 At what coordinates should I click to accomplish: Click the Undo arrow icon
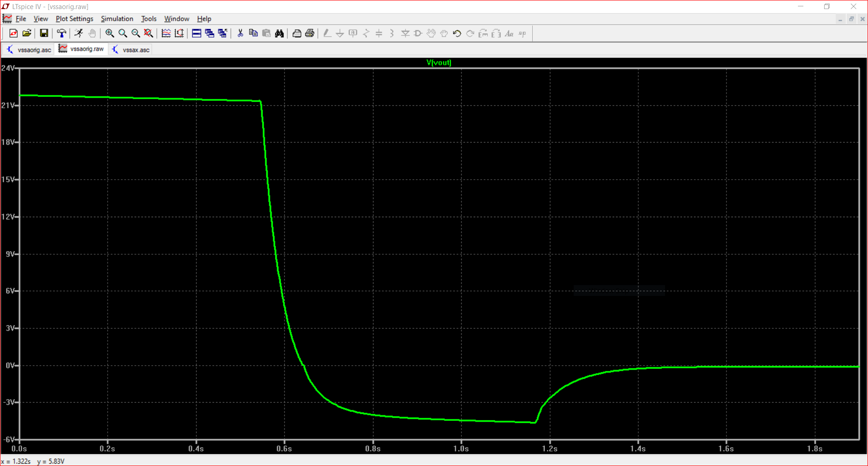point(457,33)
